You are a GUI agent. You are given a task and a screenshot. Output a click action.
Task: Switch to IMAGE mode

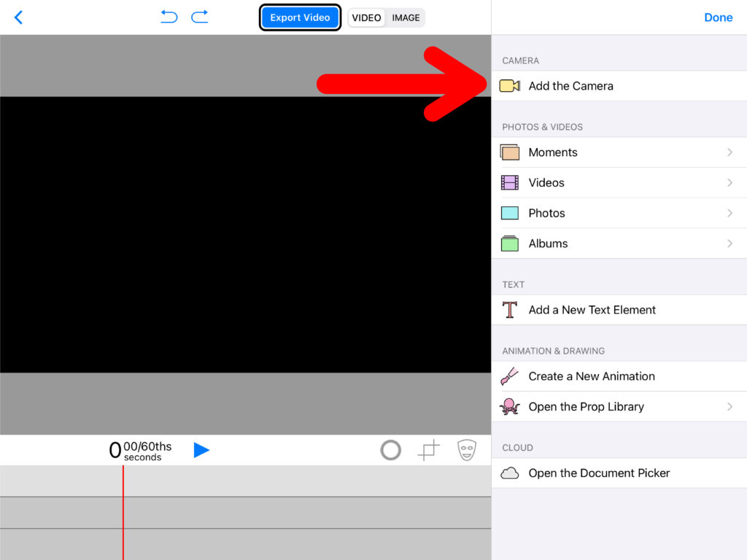[x=406, y=17]
